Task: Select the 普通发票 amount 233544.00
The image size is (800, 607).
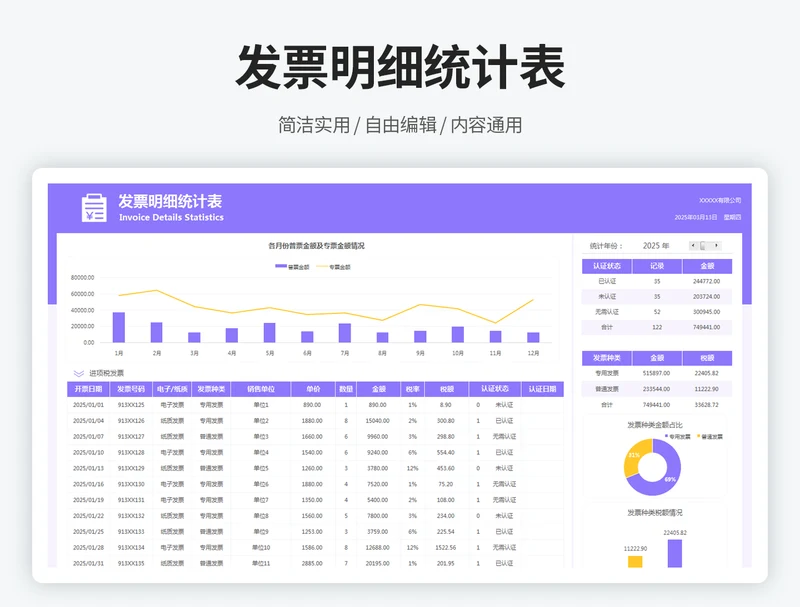Action: click(x=657, y=389)
